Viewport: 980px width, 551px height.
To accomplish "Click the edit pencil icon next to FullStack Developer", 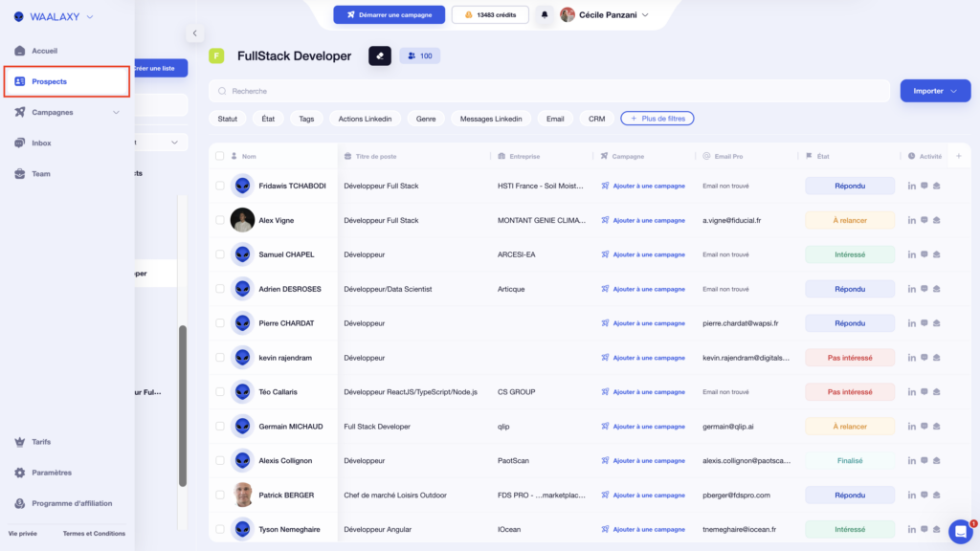I will tap(379, 55).
